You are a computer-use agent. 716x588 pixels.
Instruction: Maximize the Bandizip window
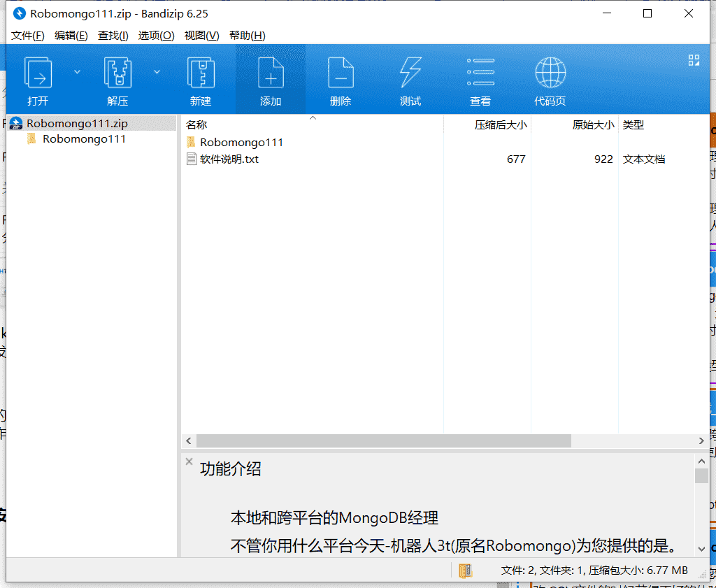647,14
